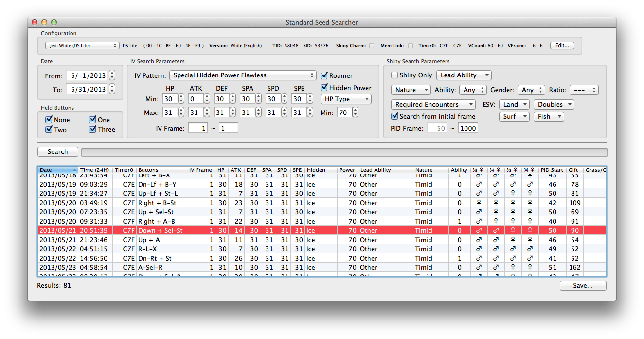The width and height of the screenshot is (644, 339).
Task: Click the Hidden Power Min stepper
Action: [355, 113]
